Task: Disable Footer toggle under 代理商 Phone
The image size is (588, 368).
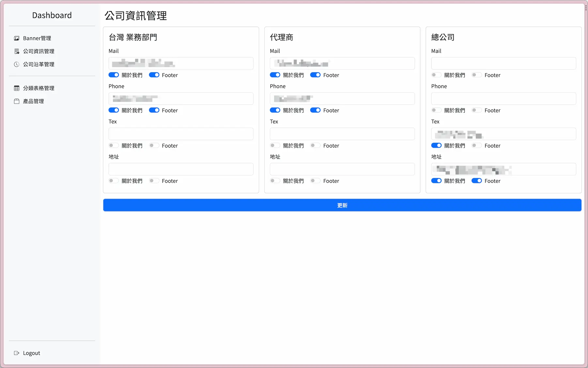Action: click(315, 110)
